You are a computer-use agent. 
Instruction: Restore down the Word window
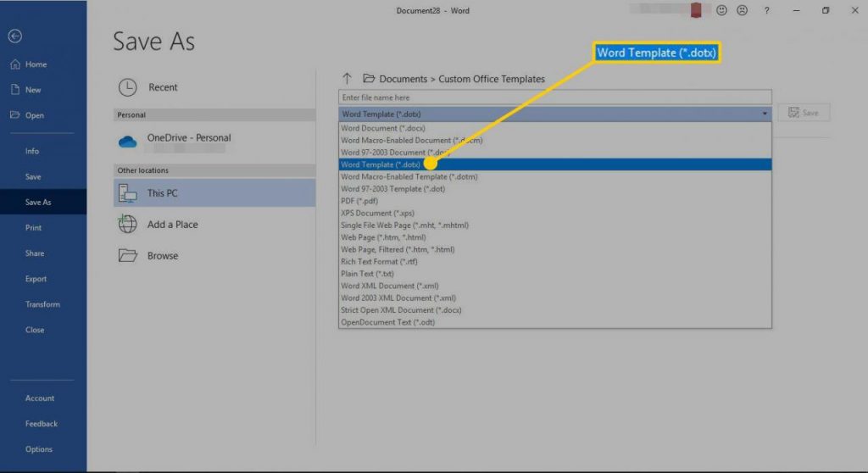coord(826,10)
